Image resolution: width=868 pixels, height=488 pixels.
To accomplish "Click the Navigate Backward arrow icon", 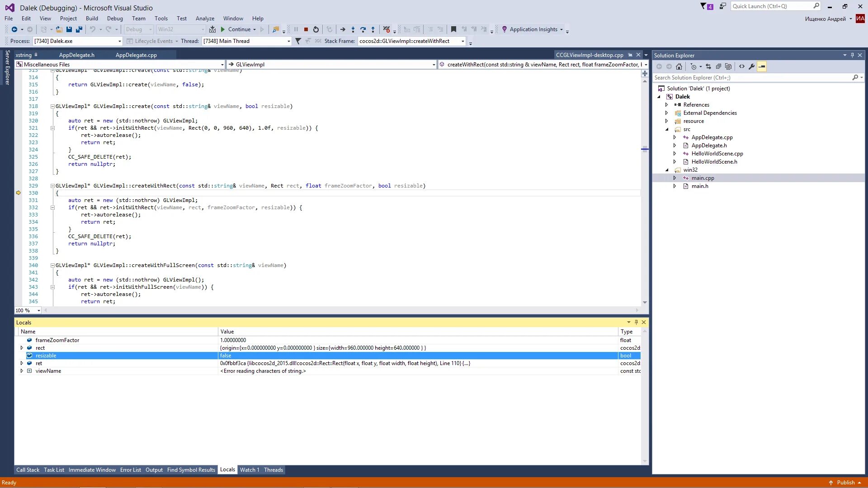I will click(x=14, y=29).
